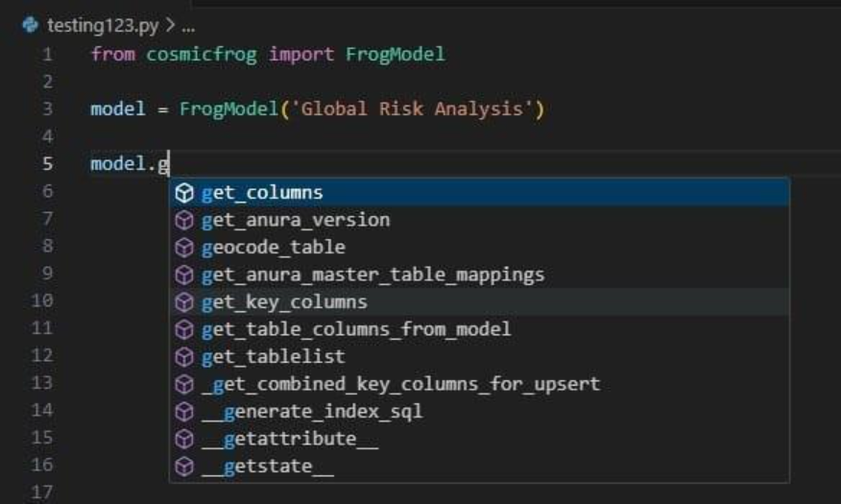Click the cube icon beside get_tablelist
Image resolution: width=841 pixels, height=504 pixels.
(x=185, y=357)
